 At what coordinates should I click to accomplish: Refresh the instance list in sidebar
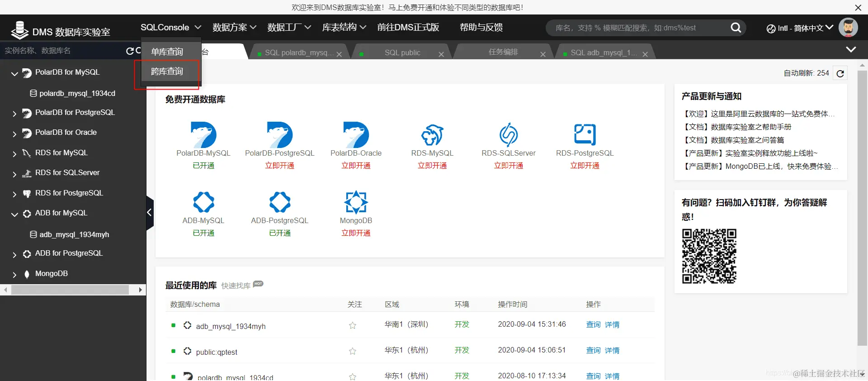click(130, 51)
